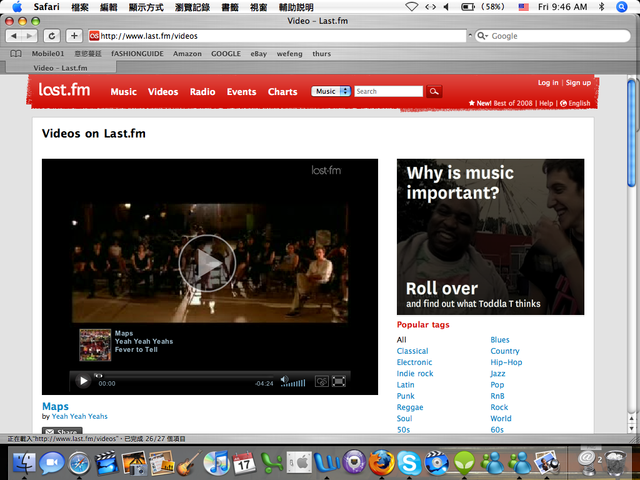Open the 輔助說明 menu
The image size is (640, 480).
[x=296, y=7]
